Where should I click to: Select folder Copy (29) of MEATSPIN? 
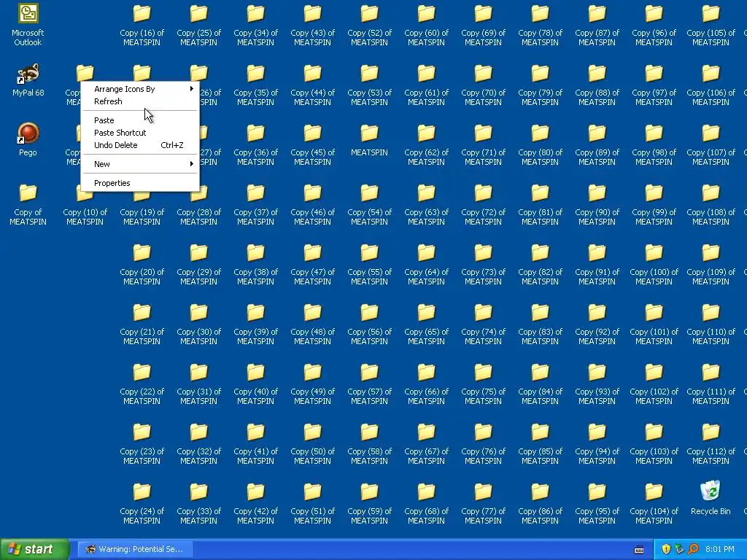coord(198,264)
